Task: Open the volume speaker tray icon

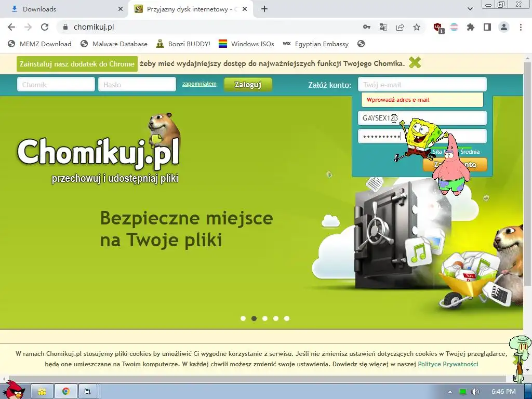Action: click(475, 392)
